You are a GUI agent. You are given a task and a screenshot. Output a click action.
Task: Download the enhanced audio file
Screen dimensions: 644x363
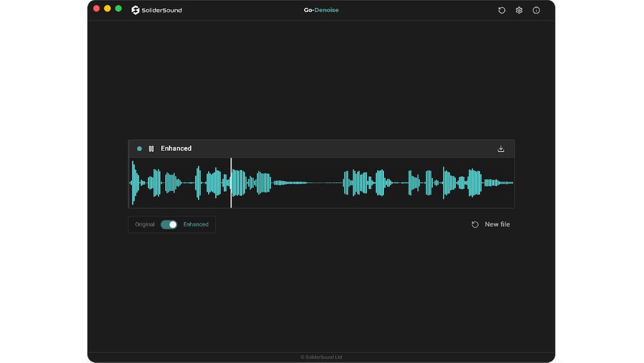[x=501, y=149]
